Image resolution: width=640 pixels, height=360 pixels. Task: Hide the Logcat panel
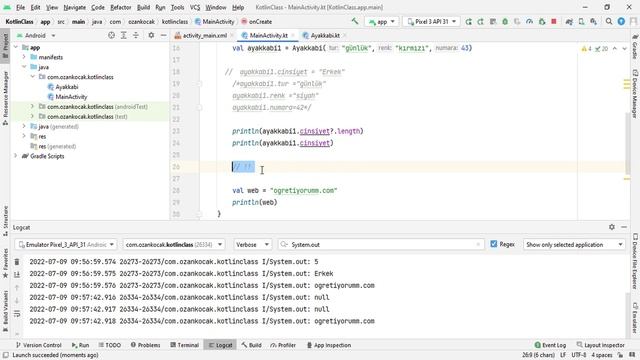pos(624,227)
